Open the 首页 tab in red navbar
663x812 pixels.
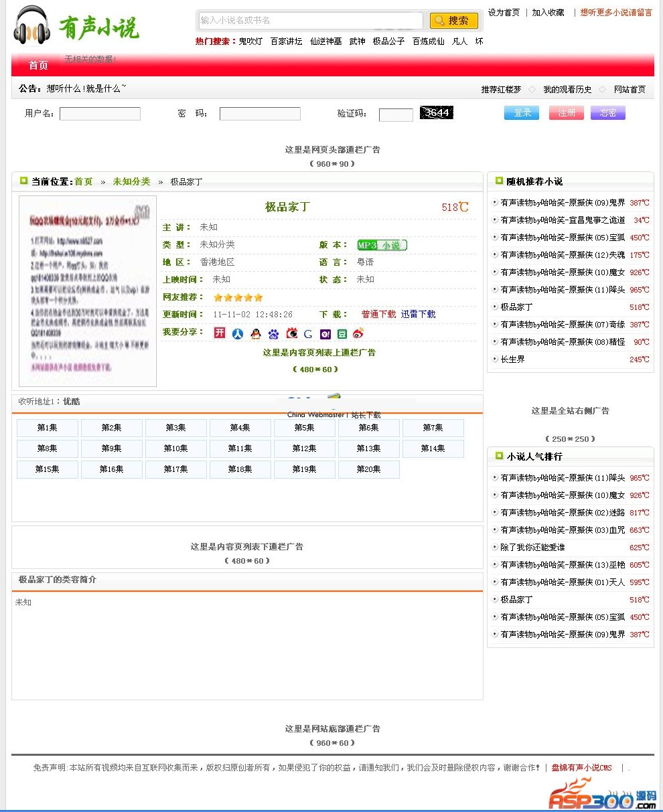pyautogui.click(x=38, y=65)
